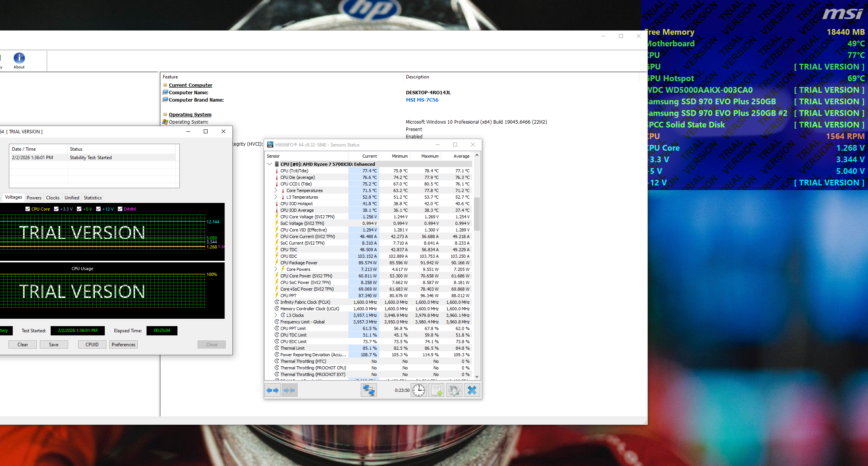
Task: Open HWiNFO sensor settings gear icon
Action: pyautogui.click(x=454, y=390)
